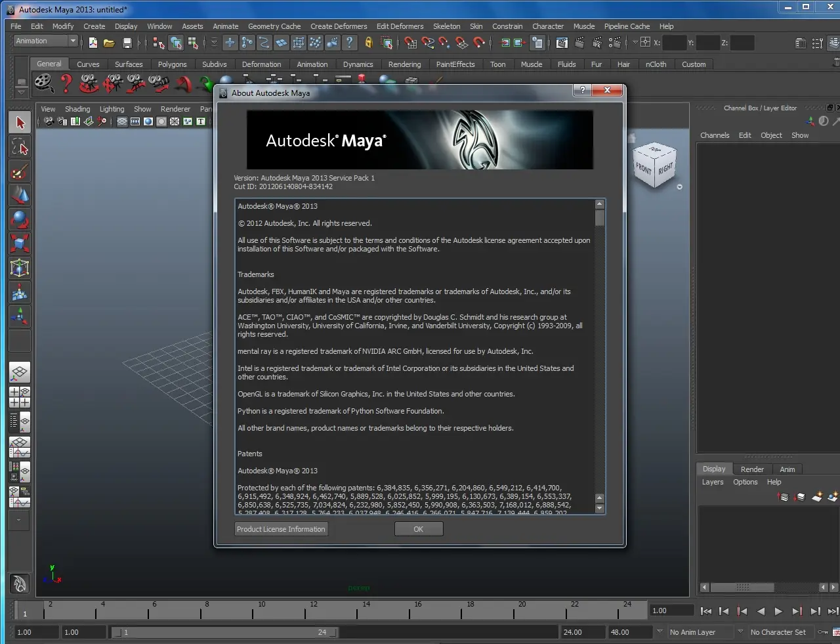Screen dimensions: 840x644
Task: Choose the Paint Selection tool
Action: (20, 171)
